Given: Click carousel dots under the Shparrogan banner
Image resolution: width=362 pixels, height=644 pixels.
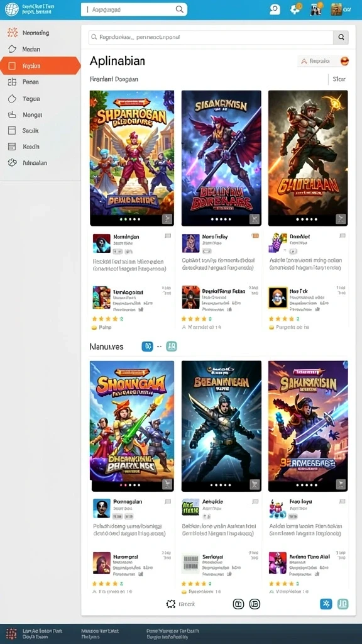Looking at the screenshot, I should pyautogui.click(x=129, y=219).
